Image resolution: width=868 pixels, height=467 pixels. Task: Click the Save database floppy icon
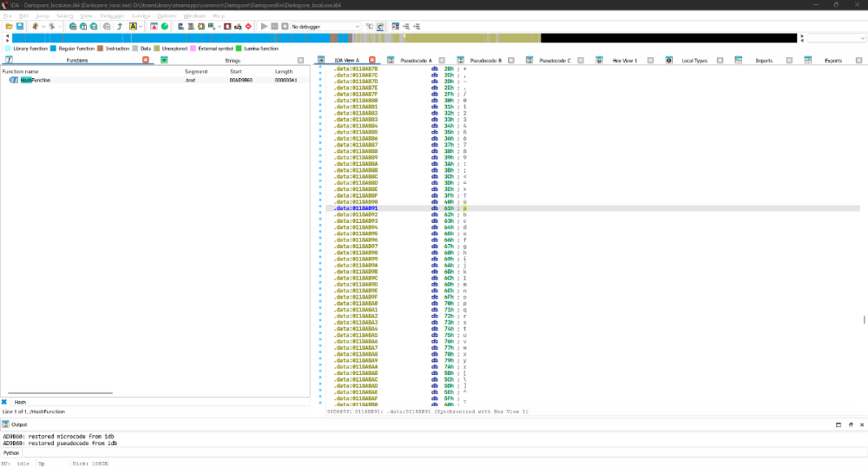(x=18, y=27)
